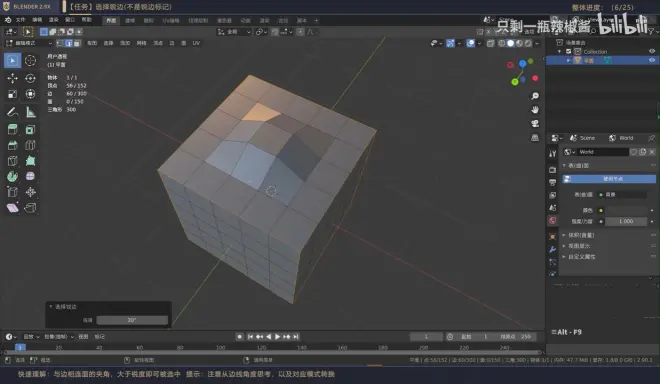
Task: Click the viewport zoom magnifier icon
Action: tap(535, 96)
